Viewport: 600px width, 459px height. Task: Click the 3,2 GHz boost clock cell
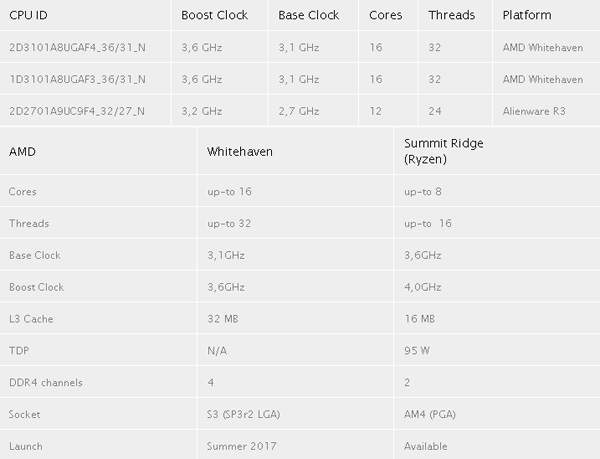202,111
